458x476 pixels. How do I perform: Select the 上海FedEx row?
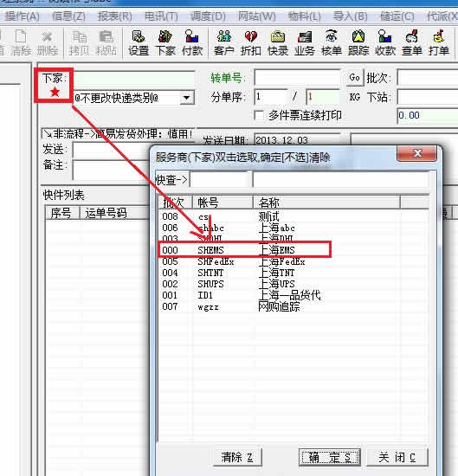click(294, 261)
